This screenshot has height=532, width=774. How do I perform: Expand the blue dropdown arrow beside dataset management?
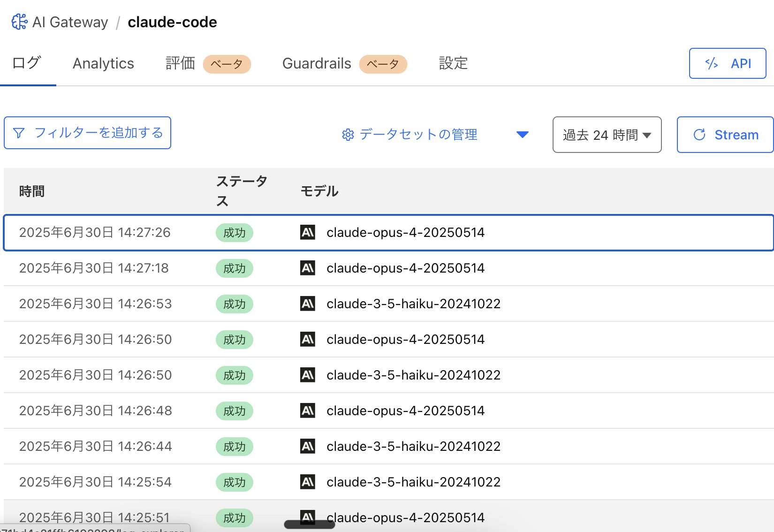[523, 135]
